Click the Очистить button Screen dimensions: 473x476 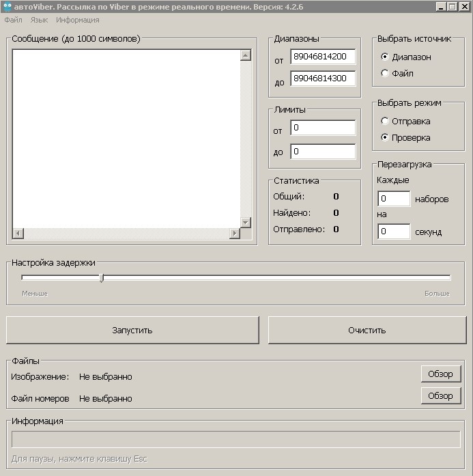point(367,331)
